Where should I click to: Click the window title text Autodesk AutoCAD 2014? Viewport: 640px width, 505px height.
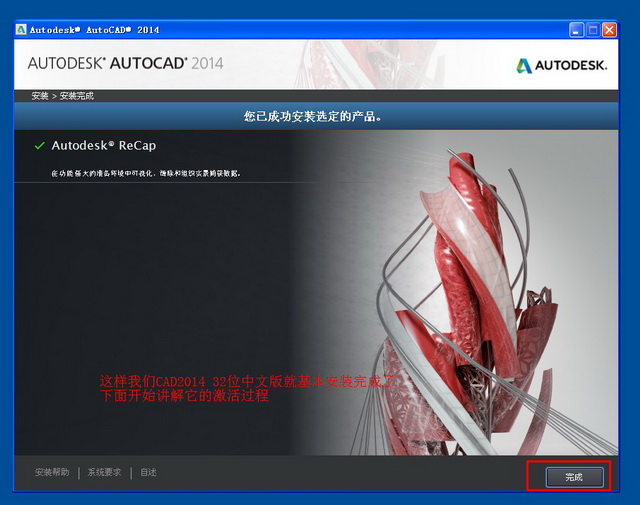(94, 30)
